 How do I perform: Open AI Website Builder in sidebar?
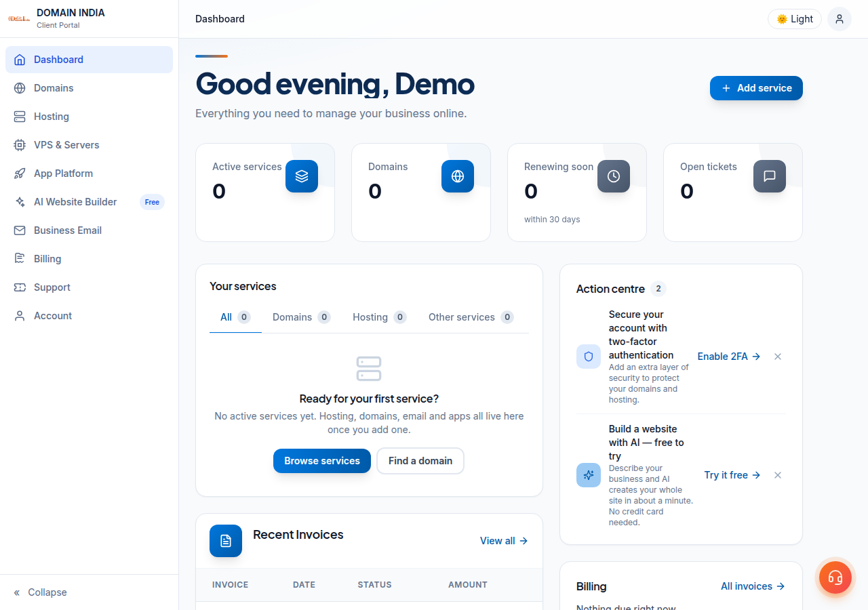[x=89, y=202]
